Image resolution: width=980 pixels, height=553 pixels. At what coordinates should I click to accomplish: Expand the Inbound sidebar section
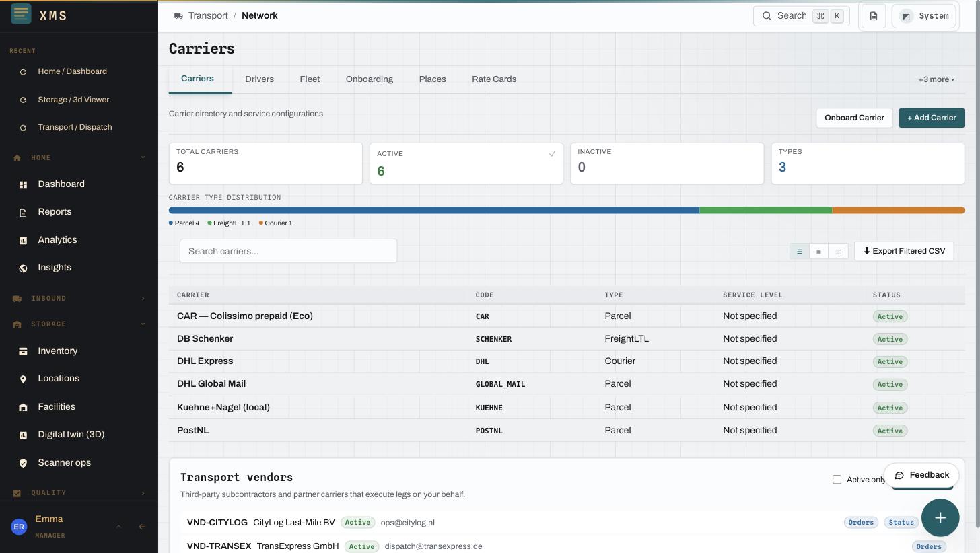pos(143,299)
